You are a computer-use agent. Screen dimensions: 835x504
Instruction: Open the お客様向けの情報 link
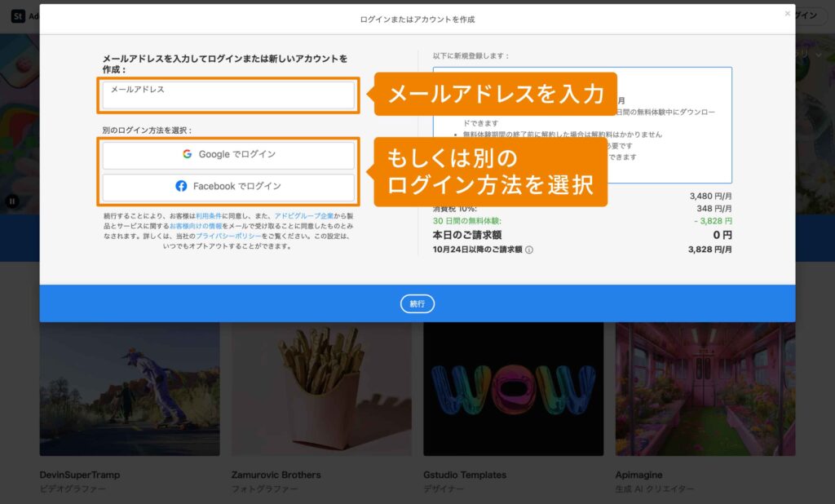coord(196,227)
